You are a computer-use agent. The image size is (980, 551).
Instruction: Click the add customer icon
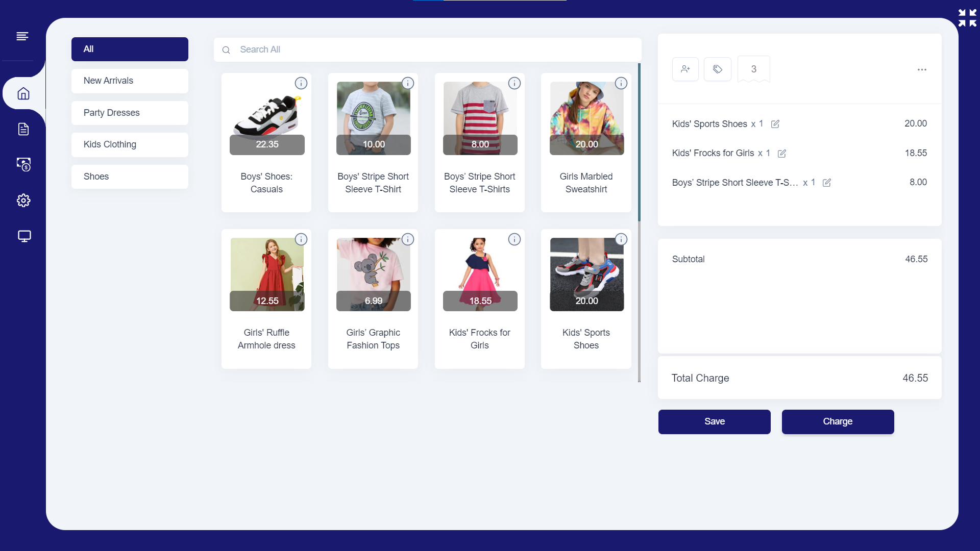click(x=685, y=69)
